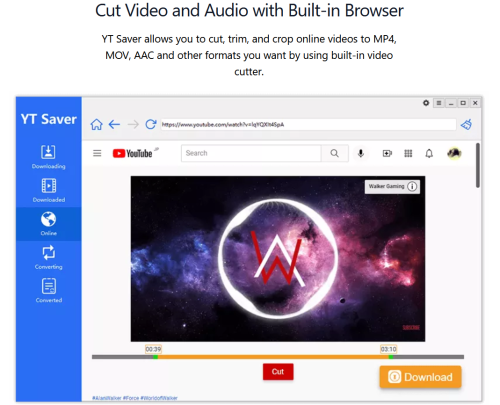Open the YouTube hamburger menu
Viewport: 500px width, 405px height.
tap(97, 153)
